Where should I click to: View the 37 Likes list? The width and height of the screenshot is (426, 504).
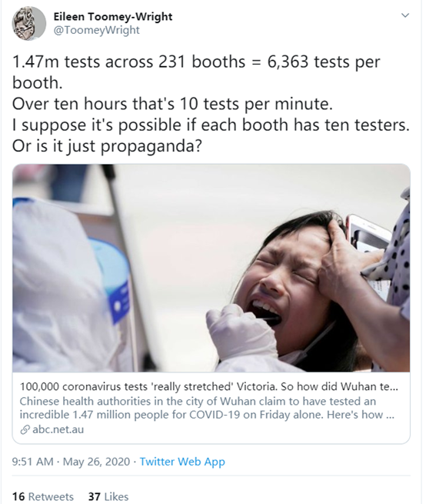[x=108, y=496]
